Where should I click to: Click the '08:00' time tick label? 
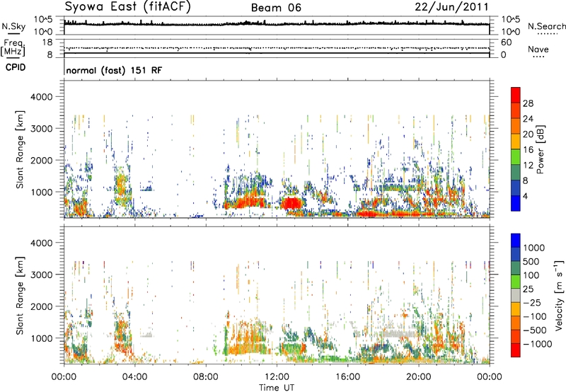tap(205, 377)
